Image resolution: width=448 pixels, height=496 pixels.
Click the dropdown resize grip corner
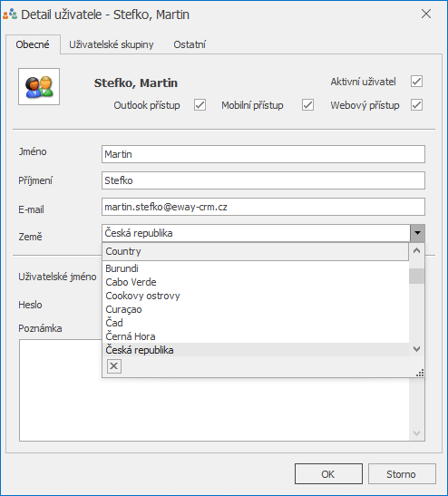click(420, 373)
